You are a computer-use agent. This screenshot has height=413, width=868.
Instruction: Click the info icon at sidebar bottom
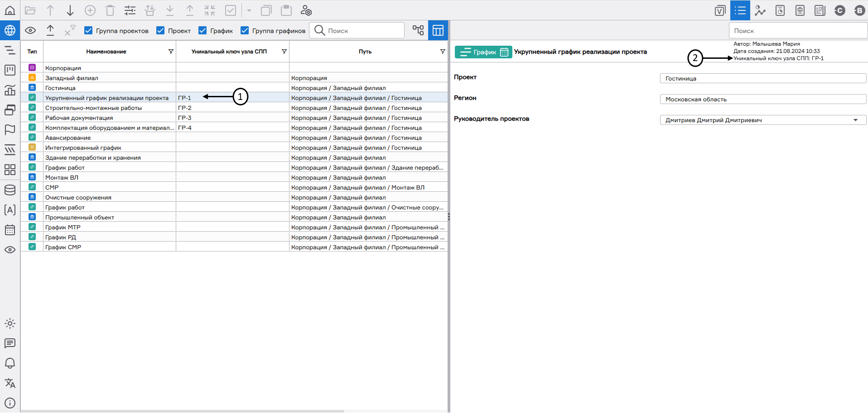10,403
